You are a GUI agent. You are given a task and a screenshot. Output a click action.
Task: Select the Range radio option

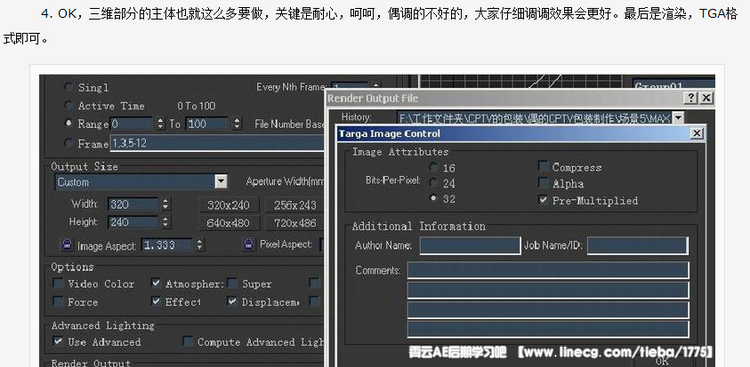click(x=68, y=123)
